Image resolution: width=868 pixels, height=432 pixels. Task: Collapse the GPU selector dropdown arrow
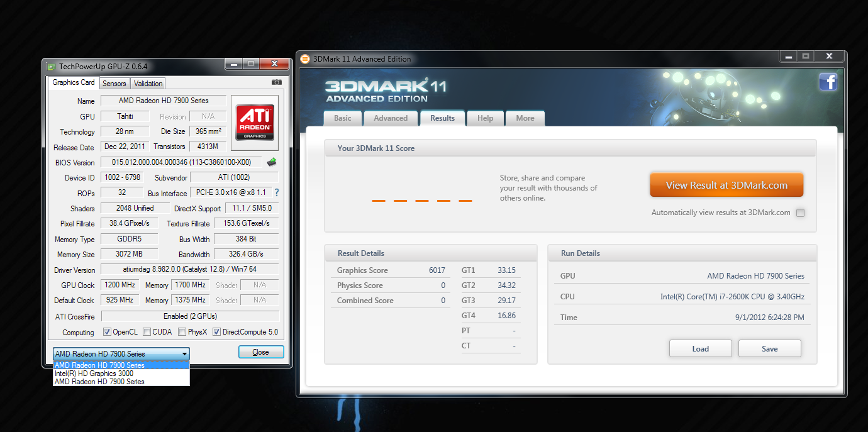[x=184, y=354]
